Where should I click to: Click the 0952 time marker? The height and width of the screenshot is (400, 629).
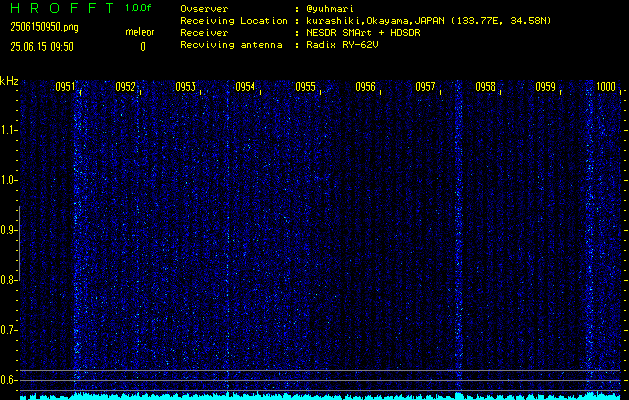click(125, 87)
